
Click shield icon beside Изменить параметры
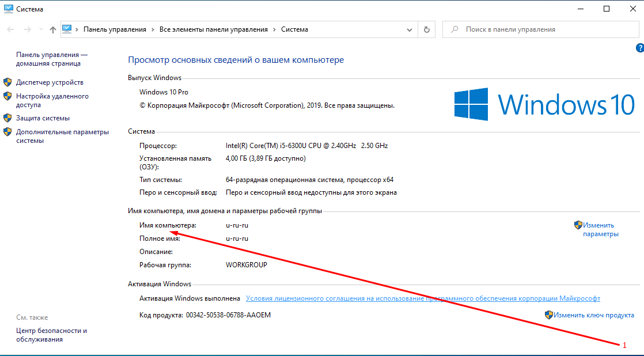[578, 225]
